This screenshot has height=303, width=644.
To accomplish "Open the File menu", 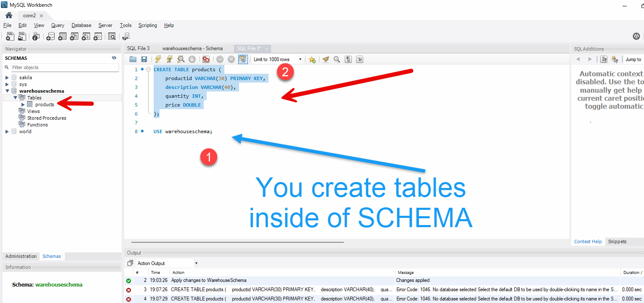I will pos(7,25).
